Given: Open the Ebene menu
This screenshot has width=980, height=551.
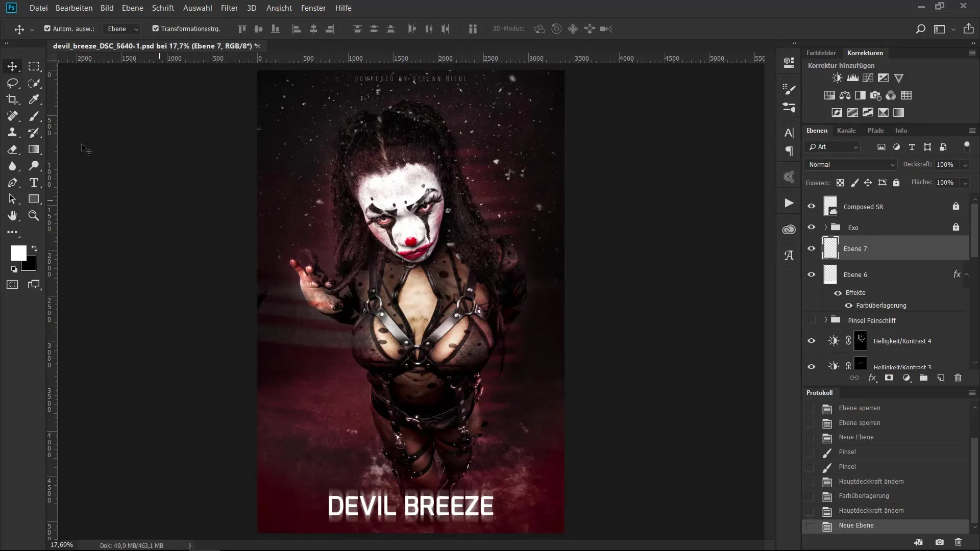Looking at the screenshot, I should pos(133,8).
